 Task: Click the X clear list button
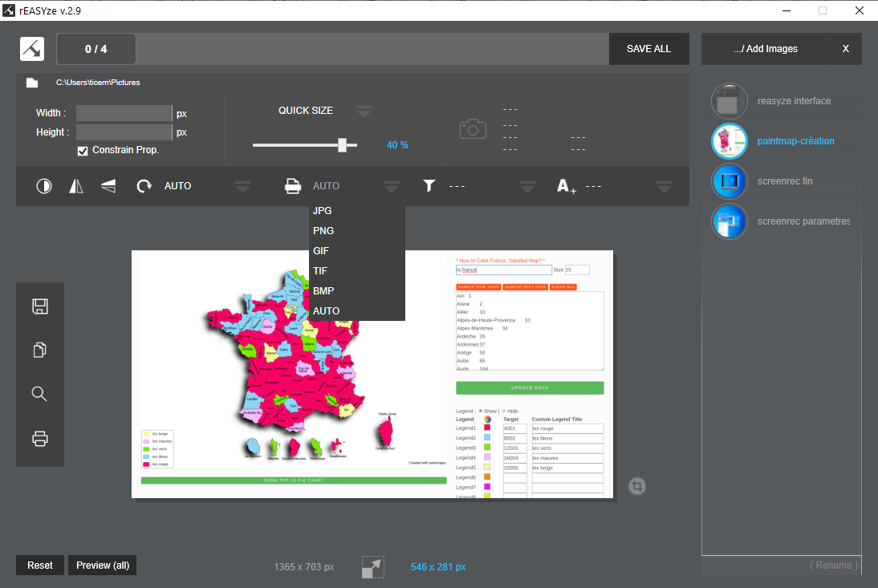[x=846, y=49]
